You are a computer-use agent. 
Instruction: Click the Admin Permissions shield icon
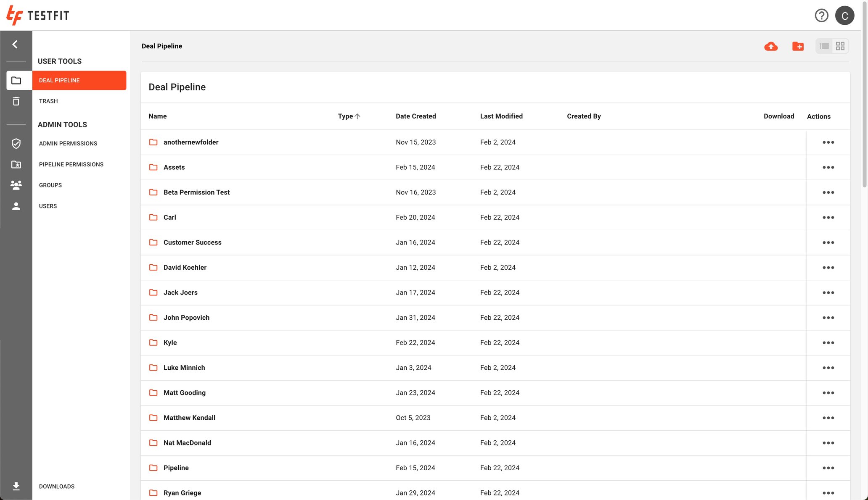[16, 144]
